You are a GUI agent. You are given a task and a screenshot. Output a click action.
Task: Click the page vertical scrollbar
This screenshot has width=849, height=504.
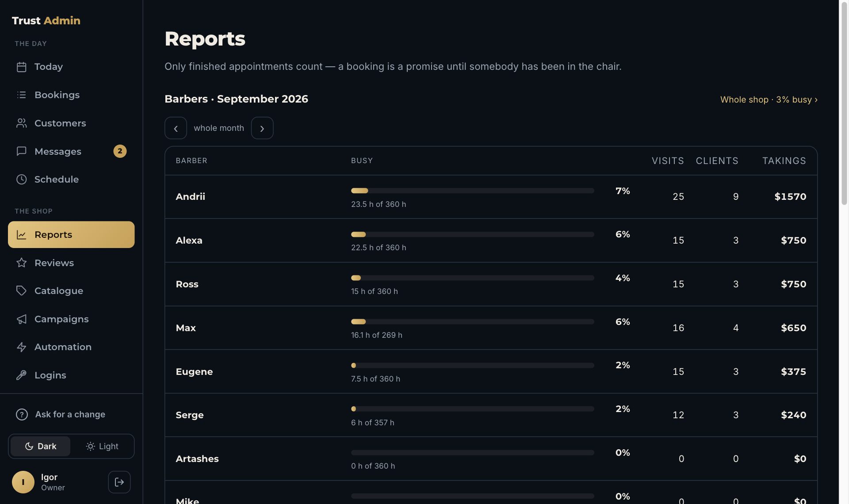point(844,104)
